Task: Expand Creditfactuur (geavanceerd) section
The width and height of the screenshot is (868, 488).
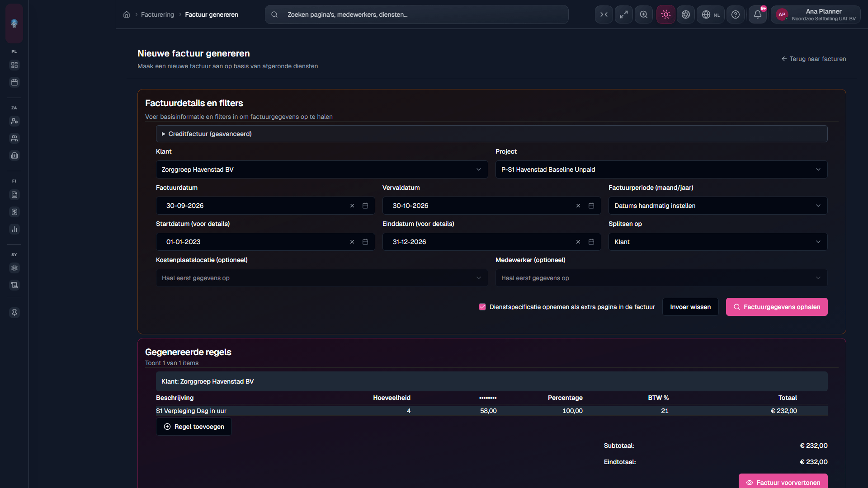Action: (x=492, y=134)
